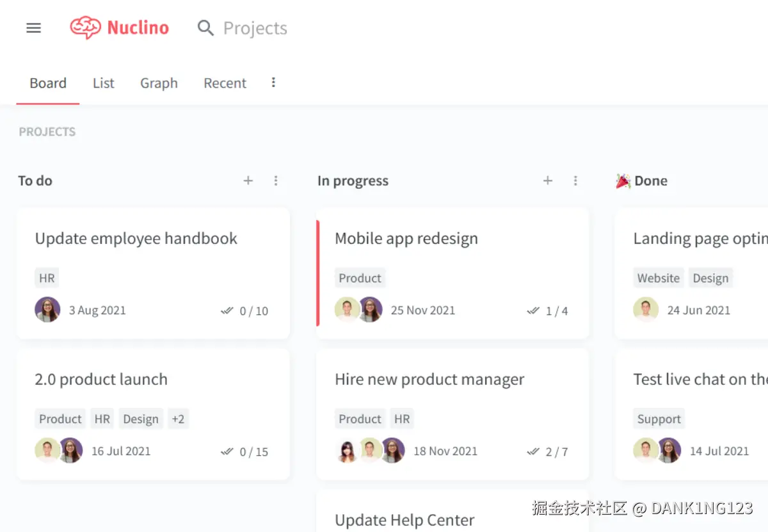
Task: Click the checklist icon showing 1/4 on Mobile app redesign
Action: (x=547, y=311)
